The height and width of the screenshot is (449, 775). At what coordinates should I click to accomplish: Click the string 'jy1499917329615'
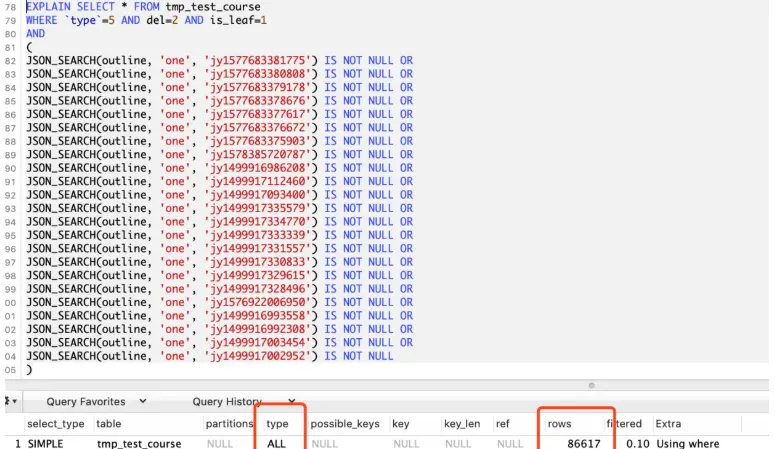coord(258,275)
